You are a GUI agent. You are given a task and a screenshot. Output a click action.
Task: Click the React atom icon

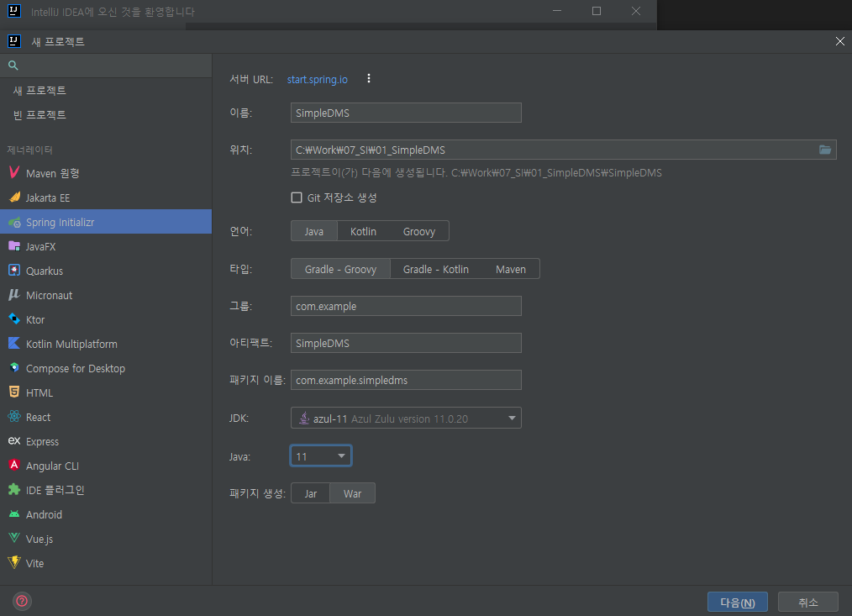(x=14, y=417)
